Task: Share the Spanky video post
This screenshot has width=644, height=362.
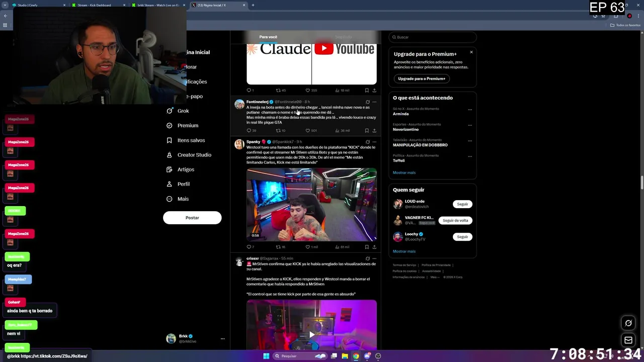Action: tap(374, 247)
